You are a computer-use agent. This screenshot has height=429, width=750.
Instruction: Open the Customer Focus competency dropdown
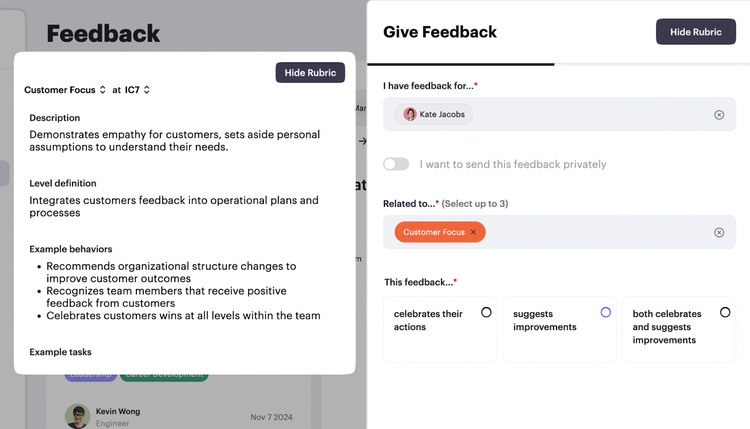(65, 90)
